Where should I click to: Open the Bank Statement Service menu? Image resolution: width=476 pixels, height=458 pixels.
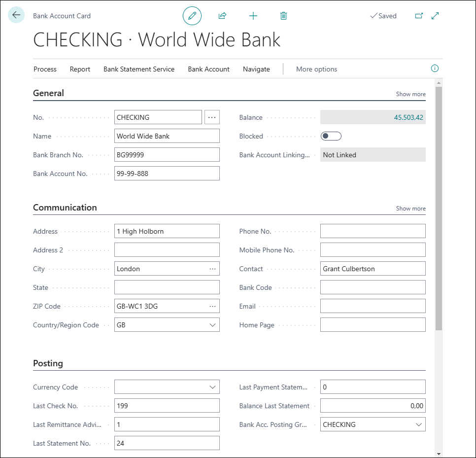click(138, 69)
